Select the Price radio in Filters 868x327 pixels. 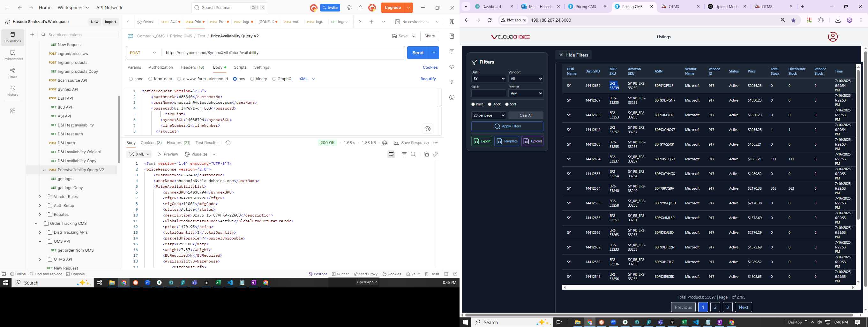point(473,104)
